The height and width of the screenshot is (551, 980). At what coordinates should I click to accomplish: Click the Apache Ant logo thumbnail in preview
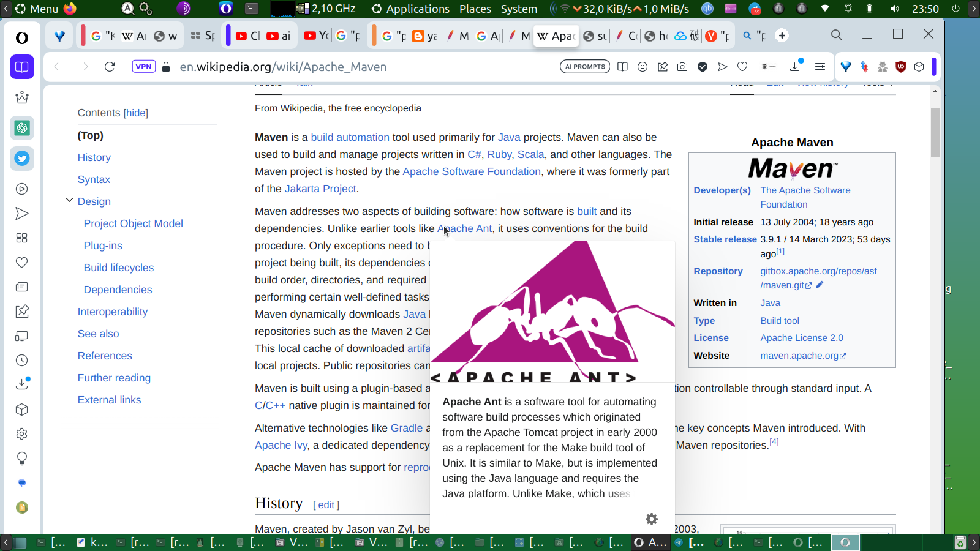[552, 312]
